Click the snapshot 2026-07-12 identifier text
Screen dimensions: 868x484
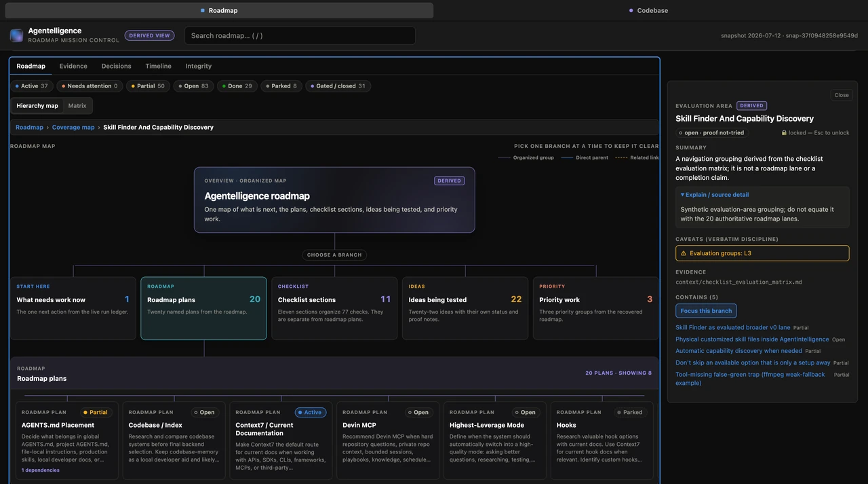click(789, 35)
